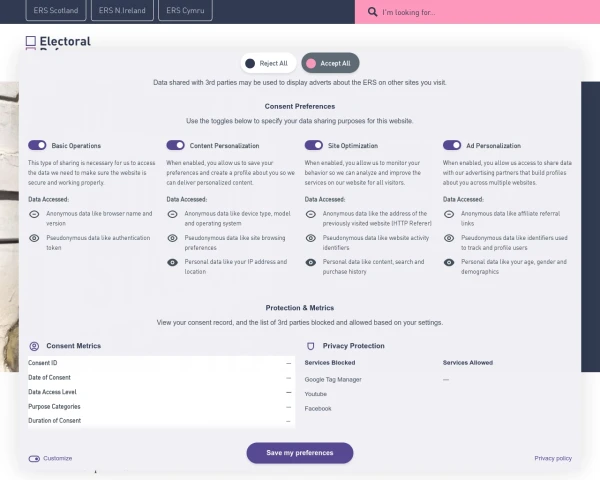Screen dimensions: 600x480
Task: Open the Privacy policy link
Action: pyautogui.click(x=553, y=458)
